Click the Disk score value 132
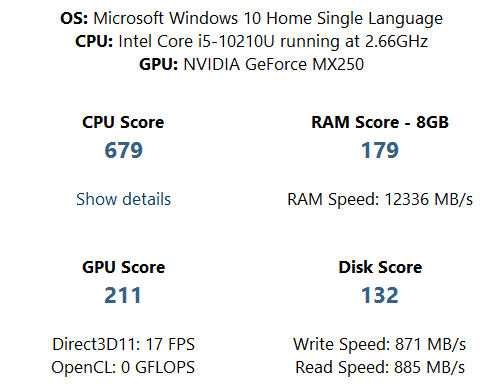The width and height of the screenshot is (490, 384). [380, 295]
